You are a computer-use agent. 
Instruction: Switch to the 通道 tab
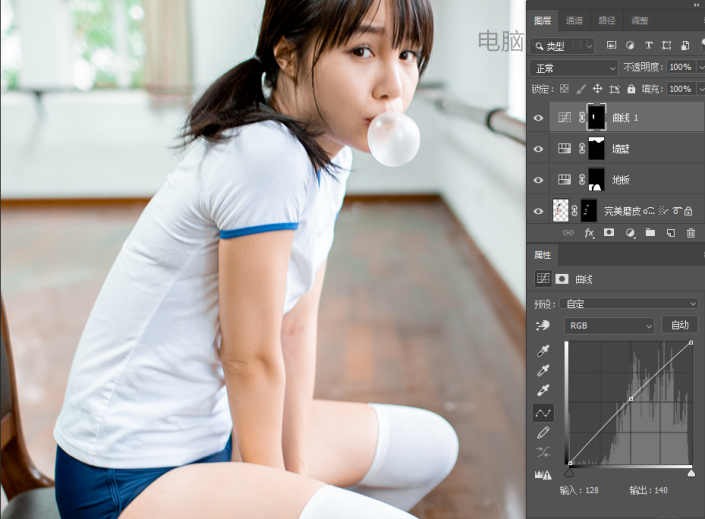(574, 20)
